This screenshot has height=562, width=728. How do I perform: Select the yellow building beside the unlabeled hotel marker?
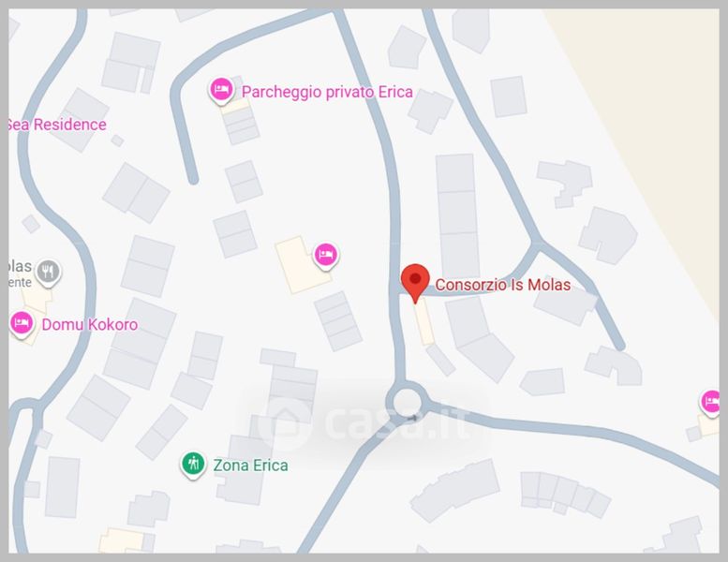pos(302,265)
